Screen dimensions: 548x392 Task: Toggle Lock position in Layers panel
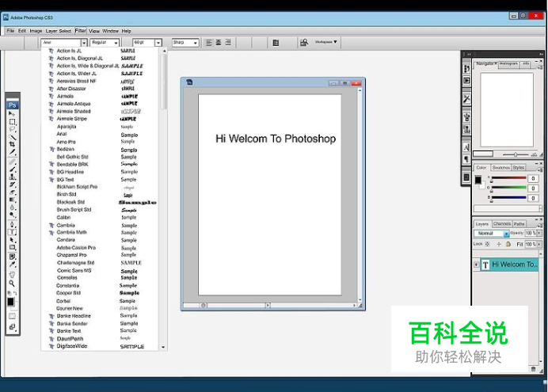coord(499,244)
